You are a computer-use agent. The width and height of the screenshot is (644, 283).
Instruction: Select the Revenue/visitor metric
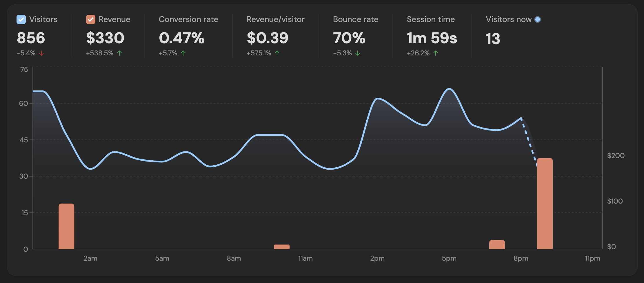[x=275, y=19]
